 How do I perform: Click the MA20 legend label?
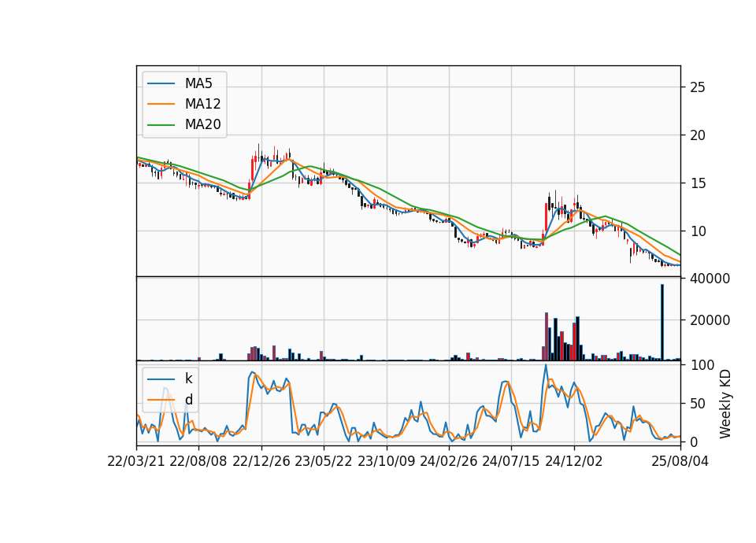coord(202,124)
